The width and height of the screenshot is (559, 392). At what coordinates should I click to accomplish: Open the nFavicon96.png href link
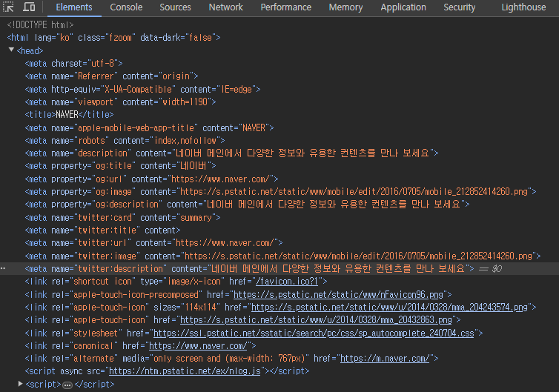click(338, 294)
